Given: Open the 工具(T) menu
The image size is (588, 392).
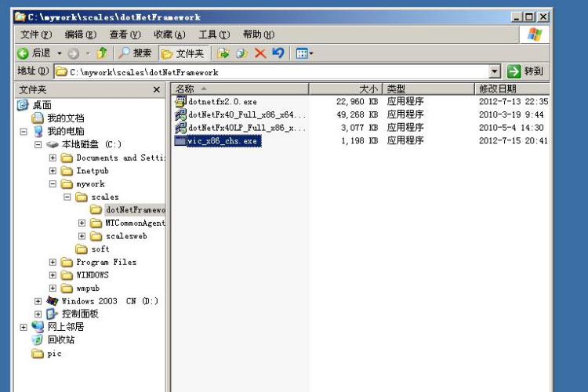Looking at the screenshot, I should [x=214, y=34].
